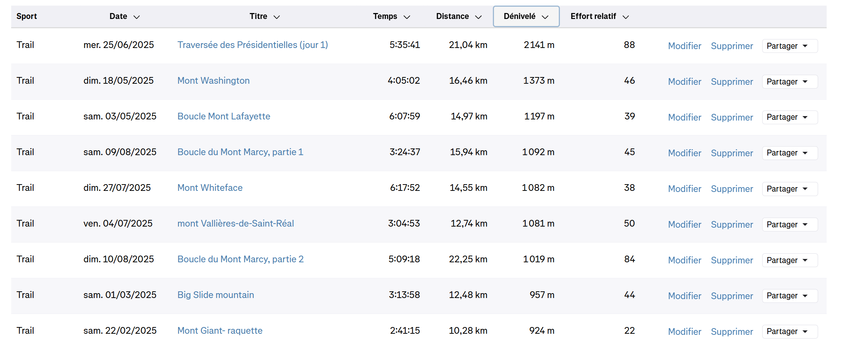Edit Boucle du Mont Marcy, partie 2
868x346 pixels.
[684, 260]
